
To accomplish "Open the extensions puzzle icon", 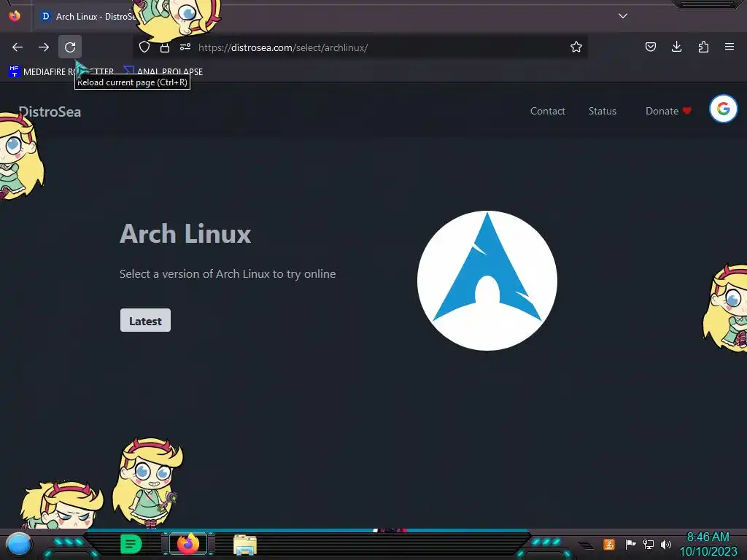I will (x=703, y=47).
